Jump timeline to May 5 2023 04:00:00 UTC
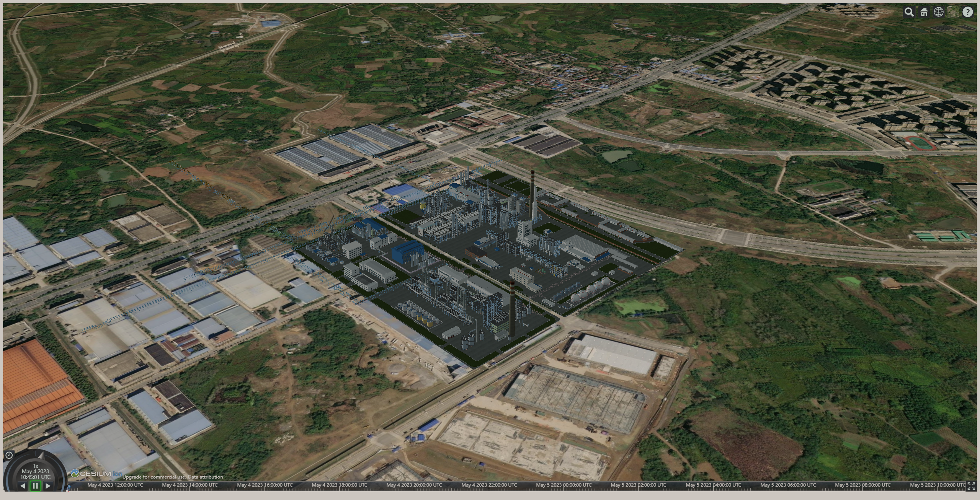 pos(714,485)
